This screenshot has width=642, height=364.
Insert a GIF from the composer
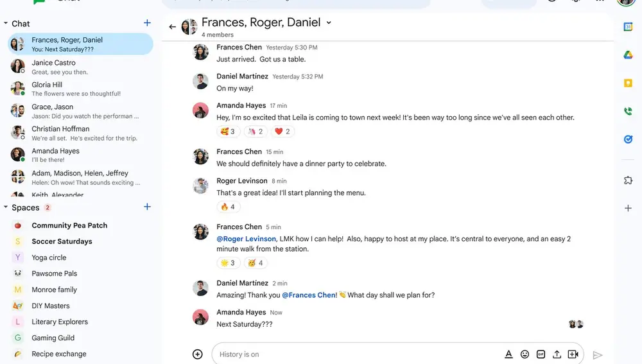tap(541, 354)
